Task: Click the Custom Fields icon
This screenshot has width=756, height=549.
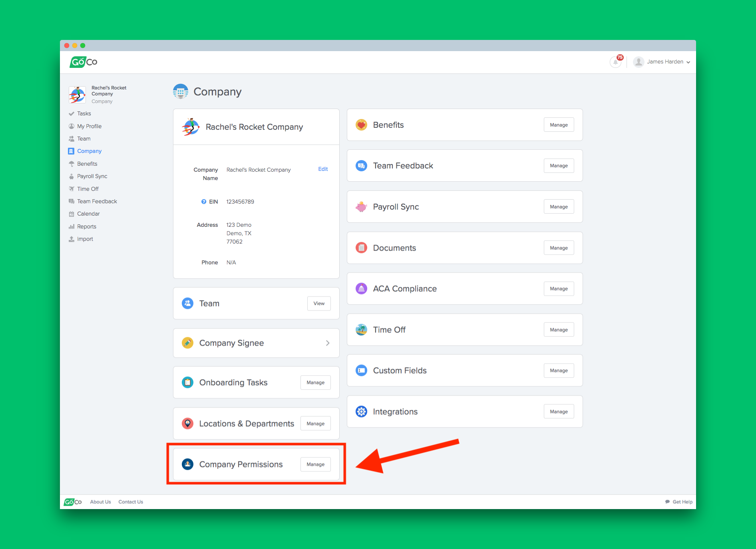Action: coord(361,371)
